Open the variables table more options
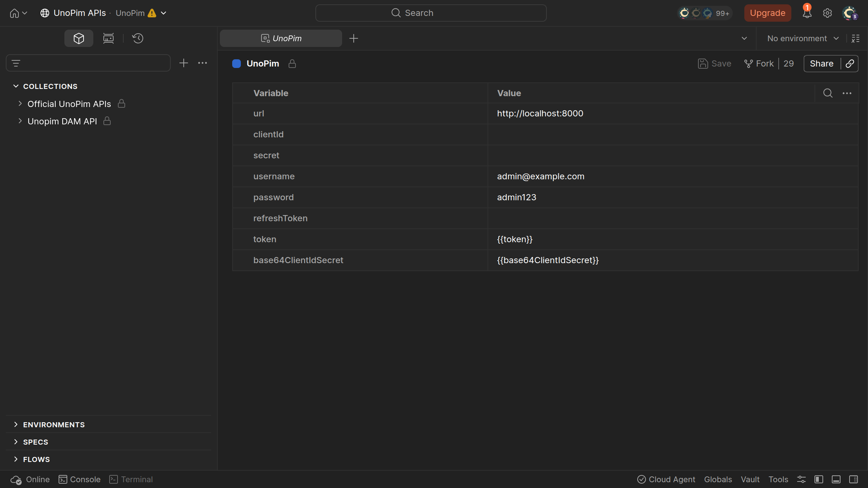 (x=847, y=93)
